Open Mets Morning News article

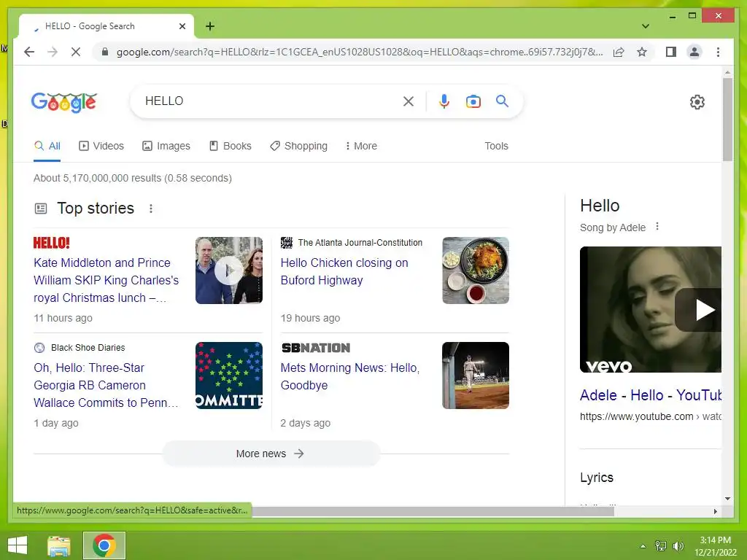[x=350, y=376]
